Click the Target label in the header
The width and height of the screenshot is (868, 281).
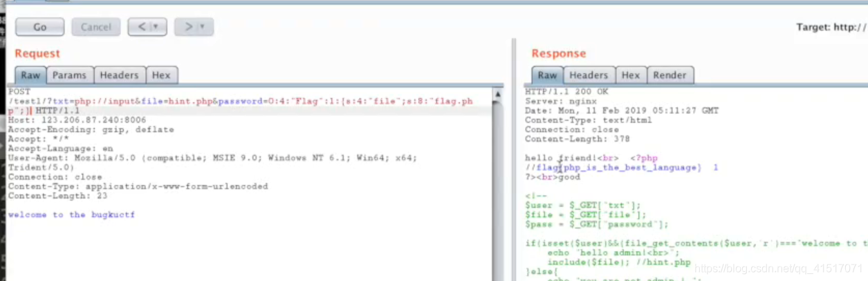(831, 28)
